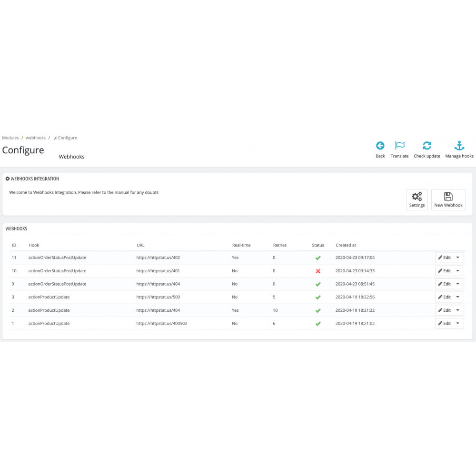Select date 2020-04-19 18:22:56
Viewport: 476px width, 476px height.
355,297
